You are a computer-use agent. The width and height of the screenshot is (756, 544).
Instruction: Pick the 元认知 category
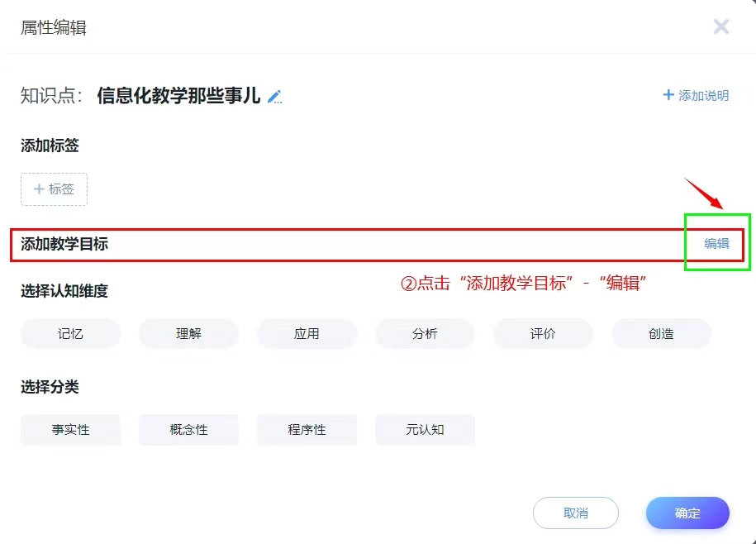point(425,430)
